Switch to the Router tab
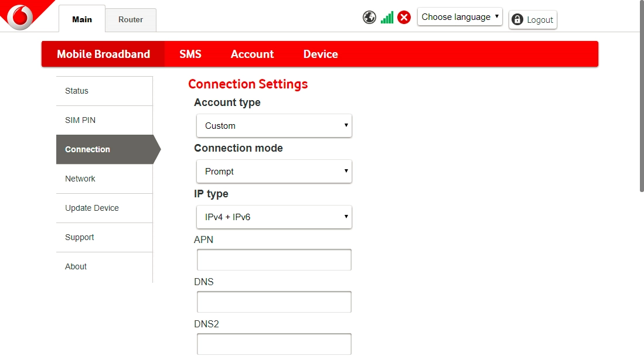This screenshot has width=644, height=356. [130, 19]
